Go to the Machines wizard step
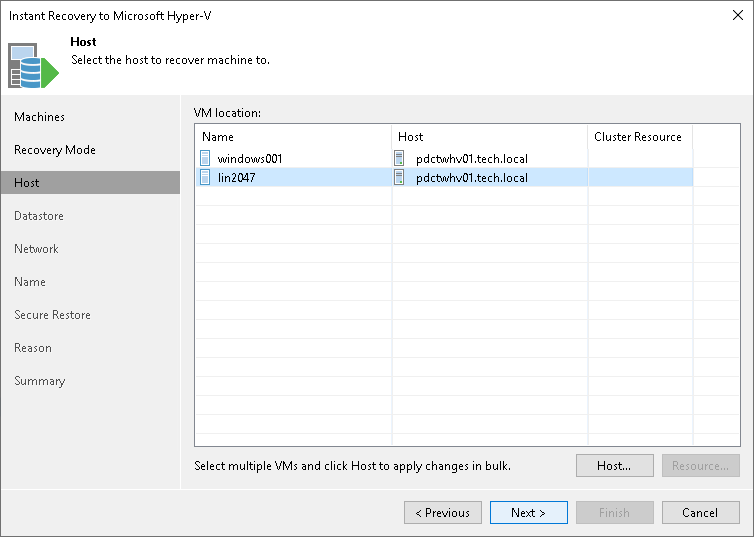 39,117
